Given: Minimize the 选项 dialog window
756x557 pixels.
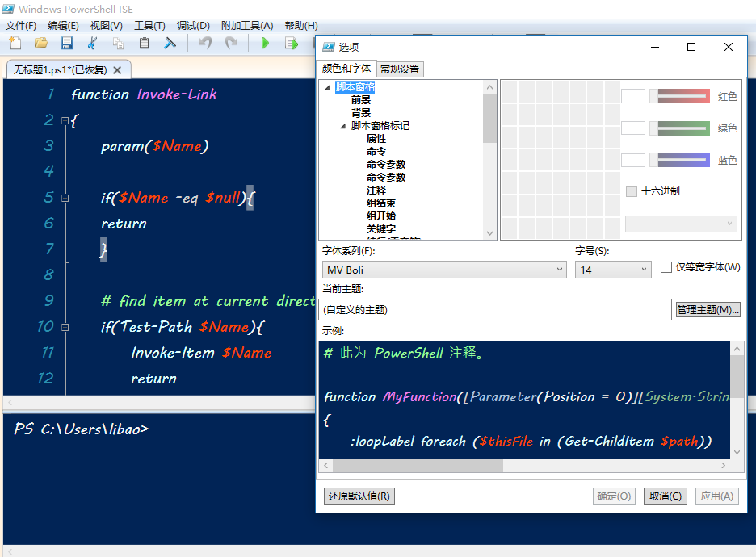Looking at the screenshot, I should point(655,47).
